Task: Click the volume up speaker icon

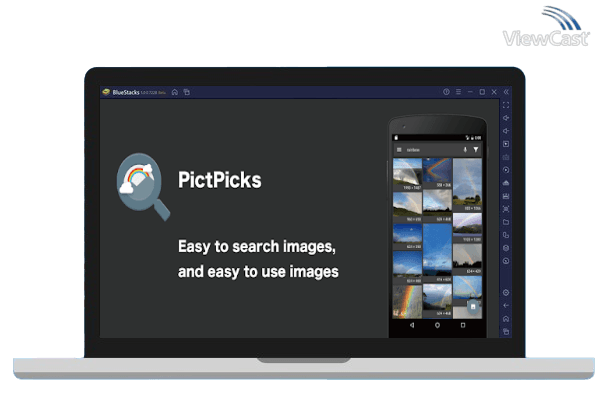Action: pyautogui.click(x=506, y=118)
